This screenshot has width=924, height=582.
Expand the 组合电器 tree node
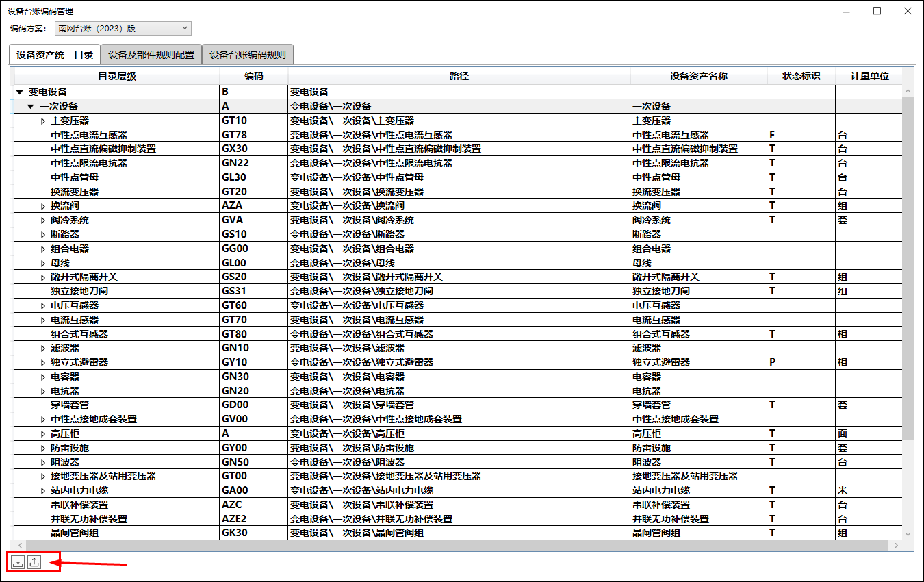(x=43, y=249)
